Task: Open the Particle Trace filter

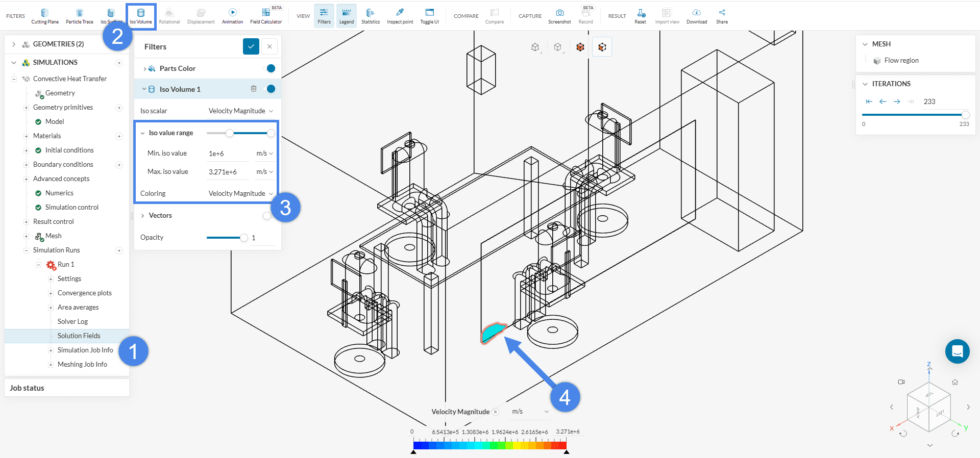Action: [x=79, y=16]
